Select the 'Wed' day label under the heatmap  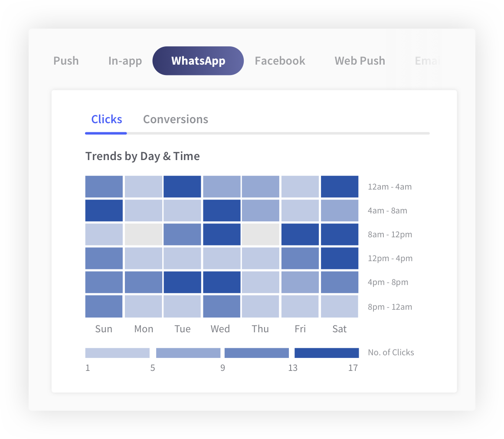(220, 329)
